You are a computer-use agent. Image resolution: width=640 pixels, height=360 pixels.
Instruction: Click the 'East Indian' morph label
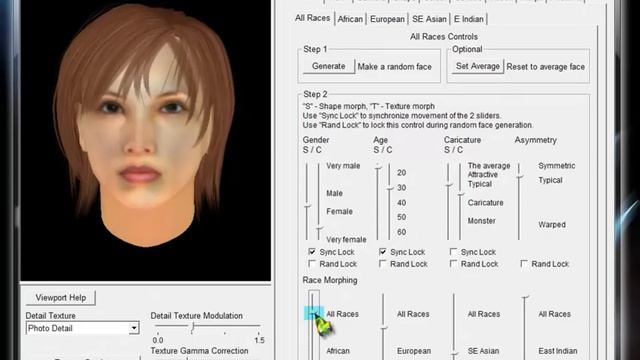pyautogui.click(x=558, y=351)
